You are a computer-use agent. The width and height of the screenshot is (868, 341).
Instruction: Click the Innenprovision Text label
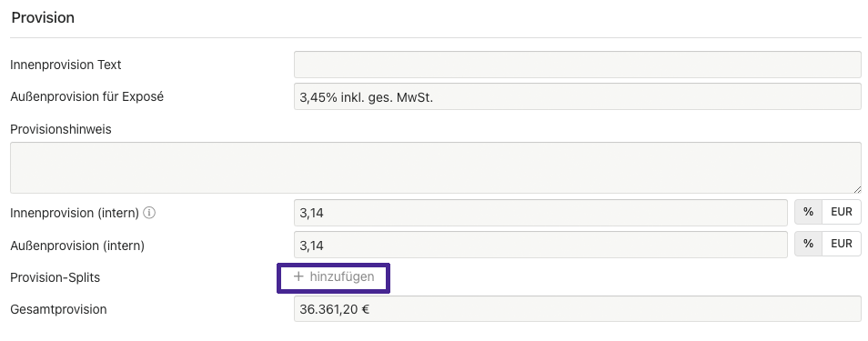click(66, 65)
